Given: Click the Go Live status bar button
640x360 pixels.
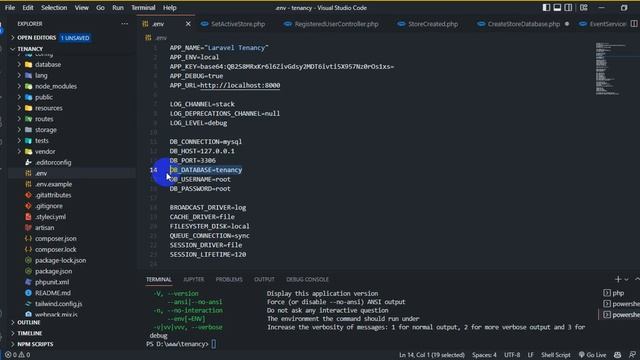Looking at the screenshot, I should pyautogui.click(x=592, y=355).
